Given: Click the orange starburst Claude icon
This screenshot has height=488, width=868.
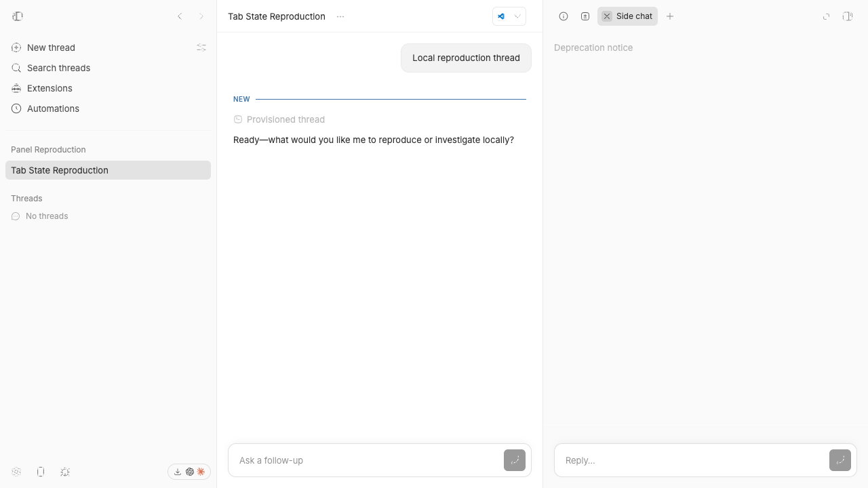Looking at the screenshot, I should pos(201,472).
